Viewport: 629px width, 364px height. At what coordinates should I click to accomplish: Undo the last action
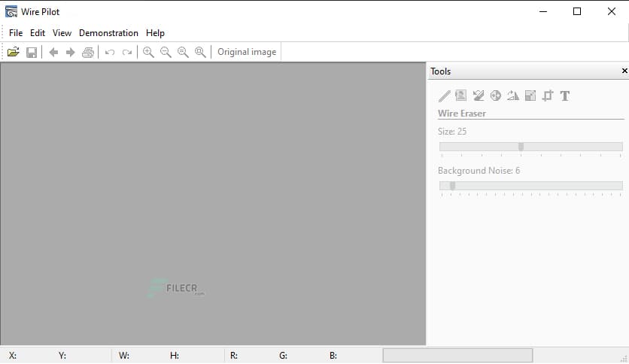pyautogui.click(x=110, y=52)
